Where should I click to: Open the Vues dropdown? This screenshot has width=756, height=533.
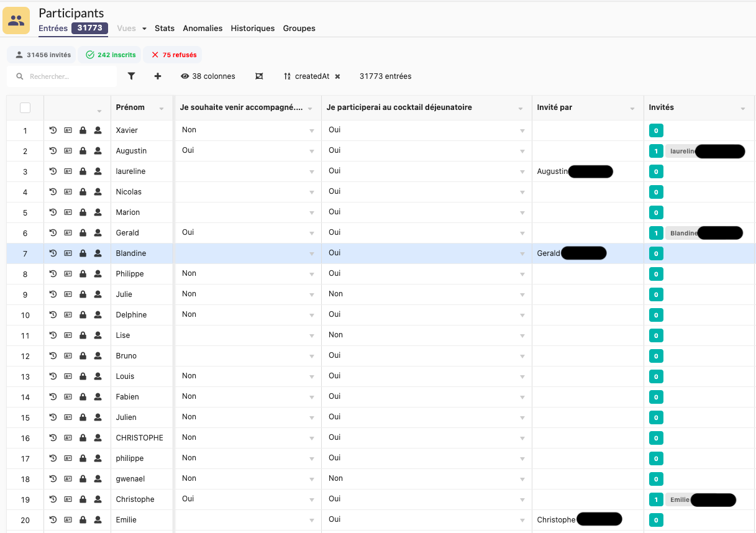pyautogui.click(x=131, y=29)
